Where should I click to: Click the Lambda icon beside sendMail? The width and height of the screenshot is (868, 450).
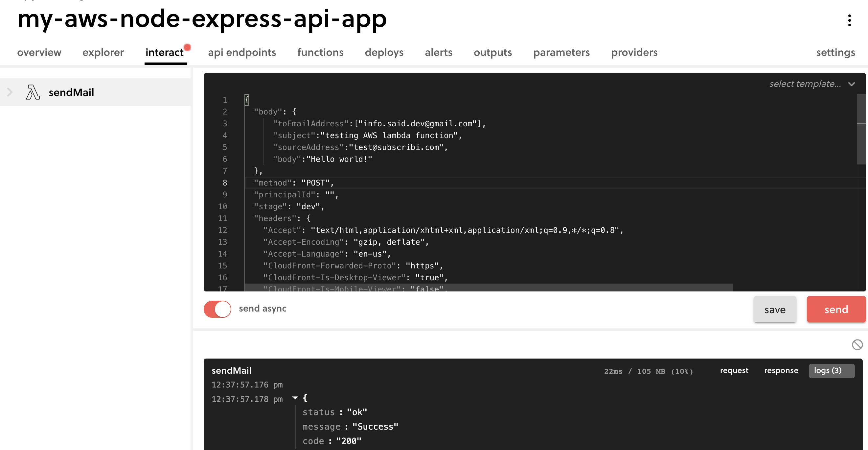(33, 92)
